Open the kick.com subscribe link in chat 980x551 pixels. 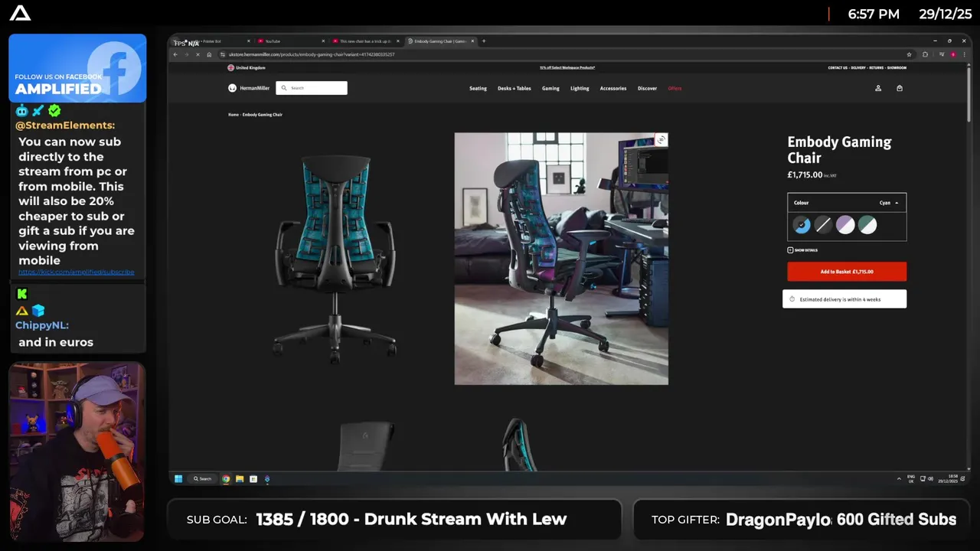point(76,272)
